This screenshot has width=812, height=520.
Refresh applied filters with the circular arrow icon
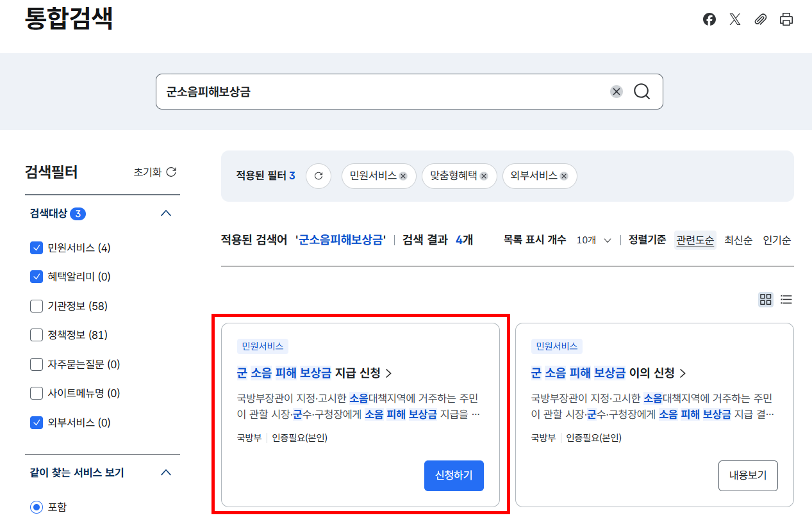(319, 176)
